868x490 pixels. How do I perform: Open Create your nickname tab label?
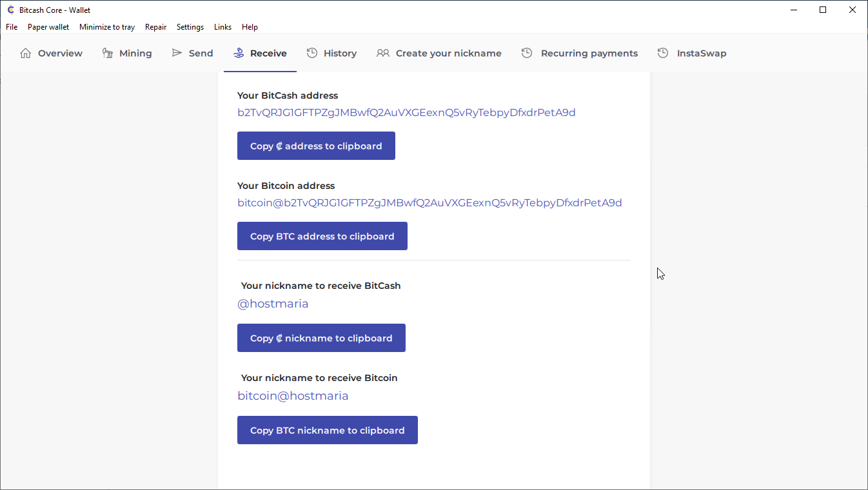tap(448, 54)
